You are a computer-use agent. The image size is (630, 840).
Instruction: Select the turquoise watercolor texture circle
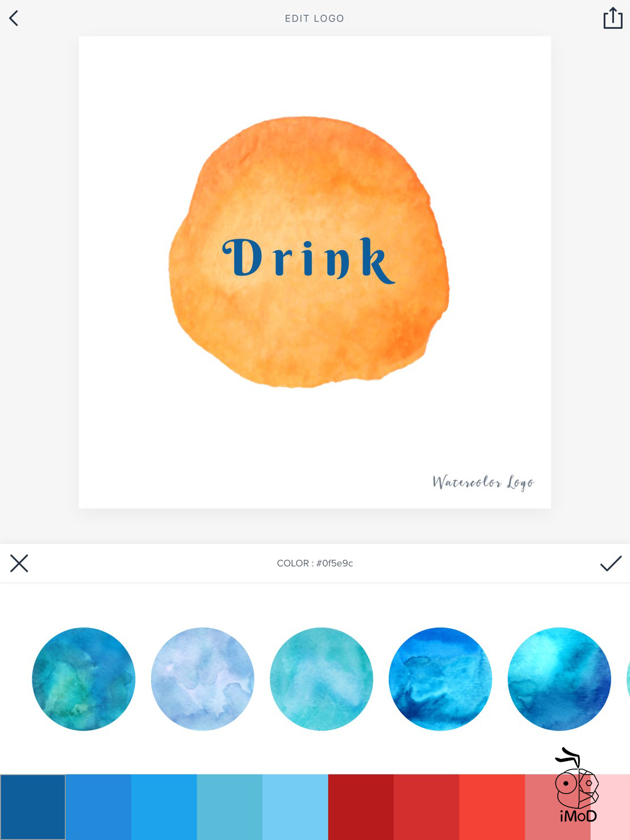click(x=322, y=679)
